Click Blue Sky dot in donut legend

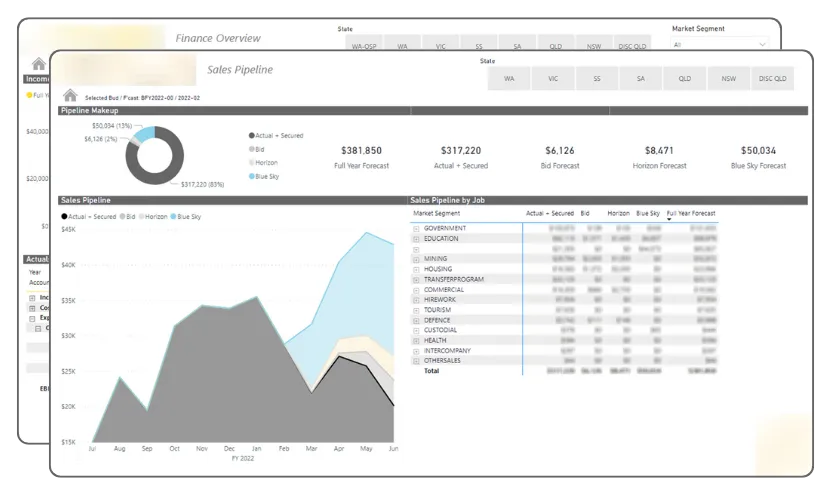click(x=252, y=176)
